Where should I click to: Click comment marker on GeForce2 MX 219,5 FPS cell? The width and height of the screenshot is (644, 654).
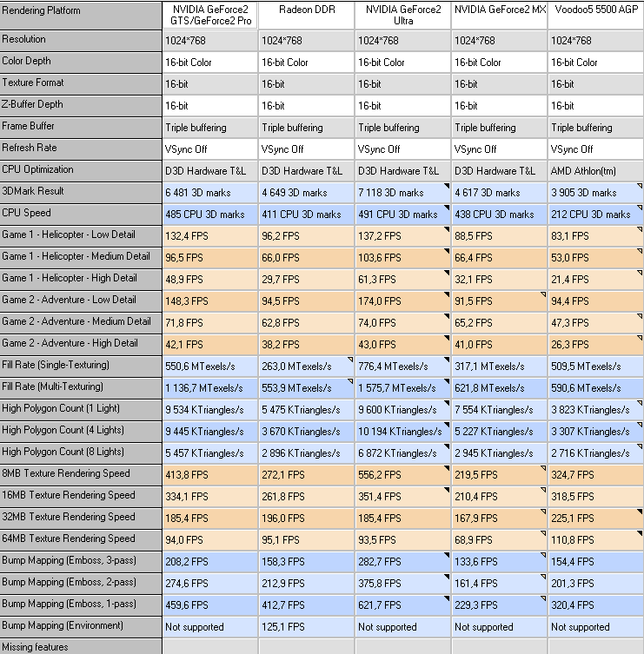(543, 467)
